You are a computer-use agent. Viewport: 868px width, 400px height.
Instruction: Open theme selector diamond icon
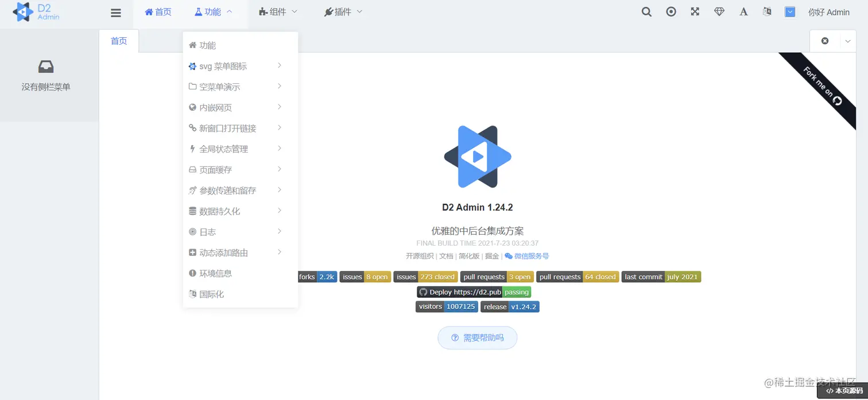(x=719, y=11)
